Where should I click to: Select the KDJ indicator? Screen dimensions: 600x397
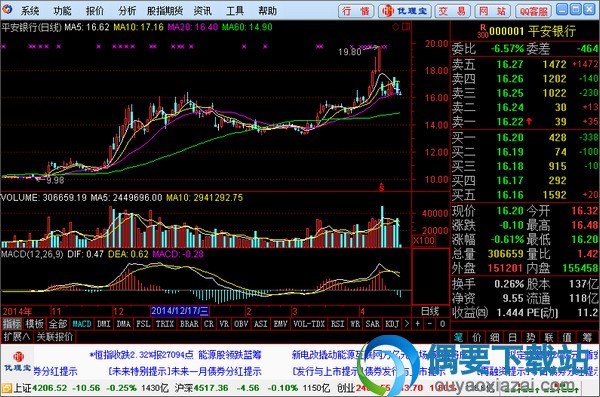coord(392,324)
